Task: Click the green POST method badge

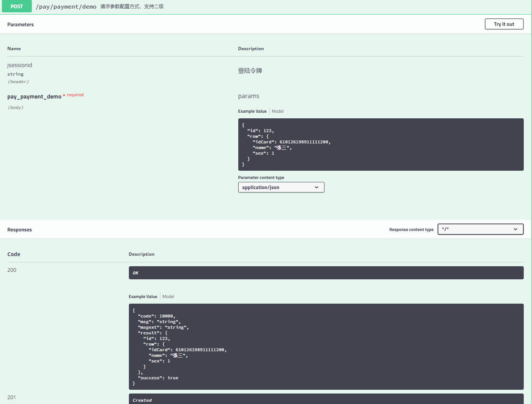Action: (16, 6)
